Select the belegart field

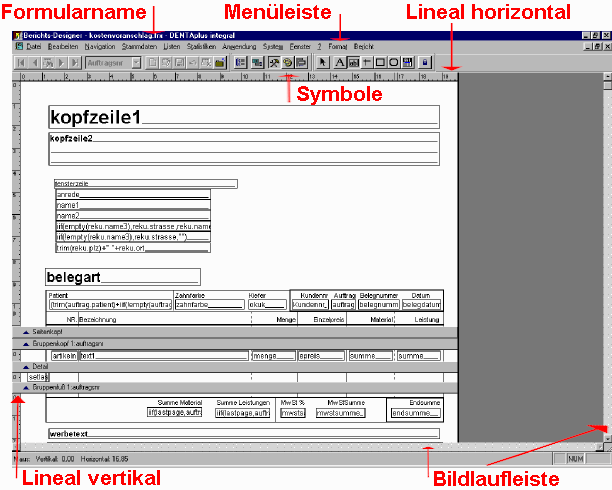pyautogui.click(x=123, y=277)
